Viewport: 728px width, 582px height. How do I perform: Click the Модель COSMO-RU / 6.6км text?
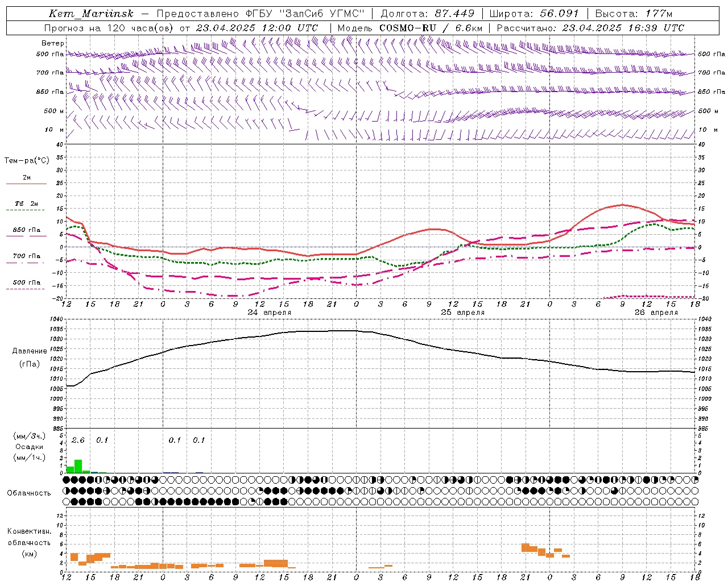click(410, 28)
